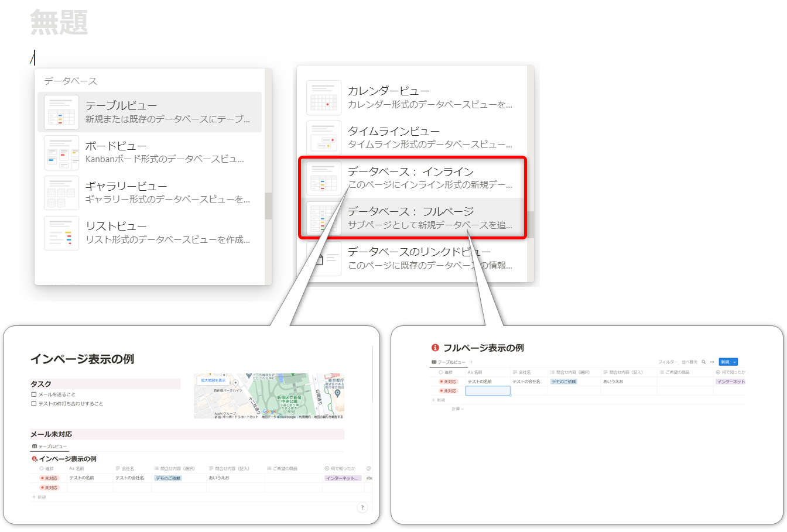Click the left database menu scrollbar thumb
The width and height of the screenshot is (787, 532).
268,206
